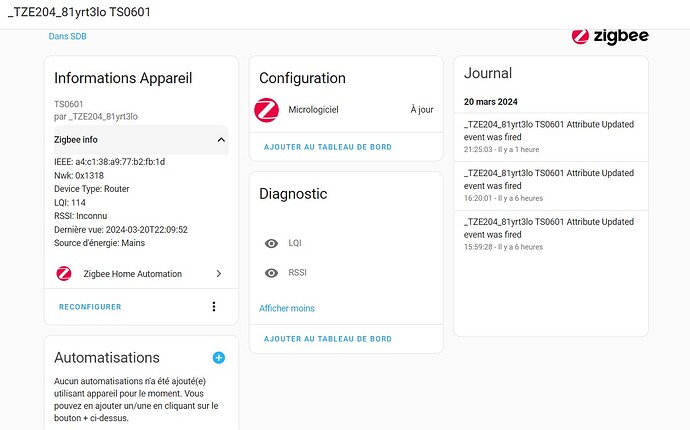Screen dimensions: 690x430
Task: Click the eye icon next to LQI
Action: [271, 243]
